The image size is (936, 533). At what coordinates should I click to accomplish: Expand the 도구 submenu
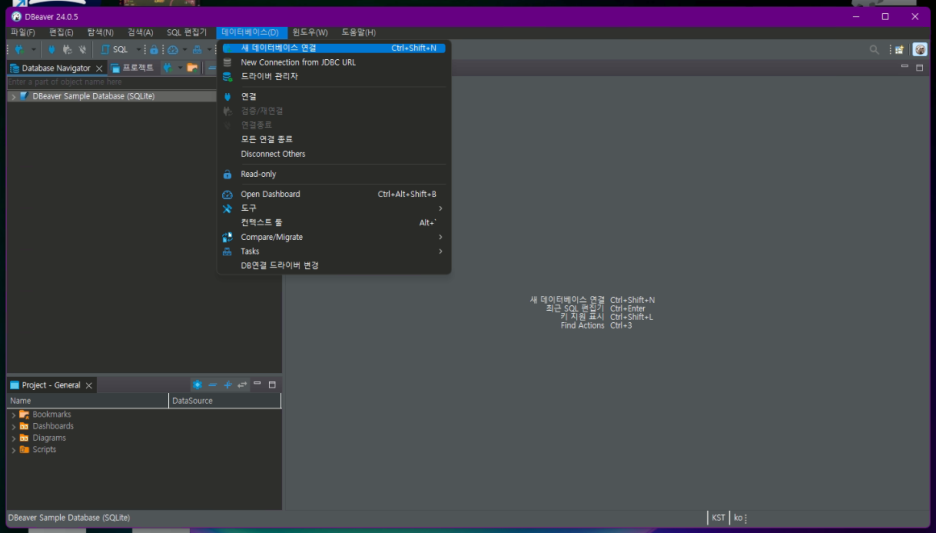pos(334,208)
